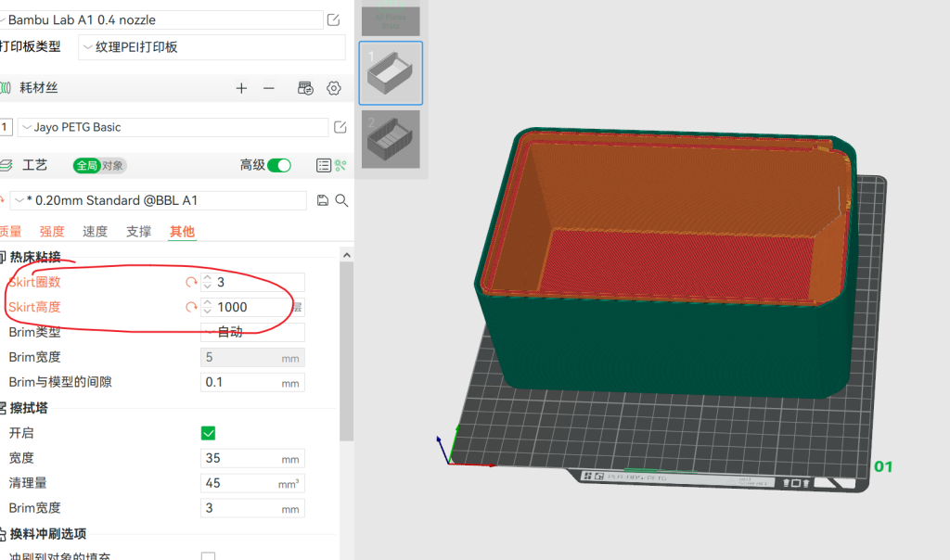Image resolution: width=950 pixels, height=560 pixels.
Task: Decrease Skirt高度 with down arrow
Action: click(x=207, y=312)
